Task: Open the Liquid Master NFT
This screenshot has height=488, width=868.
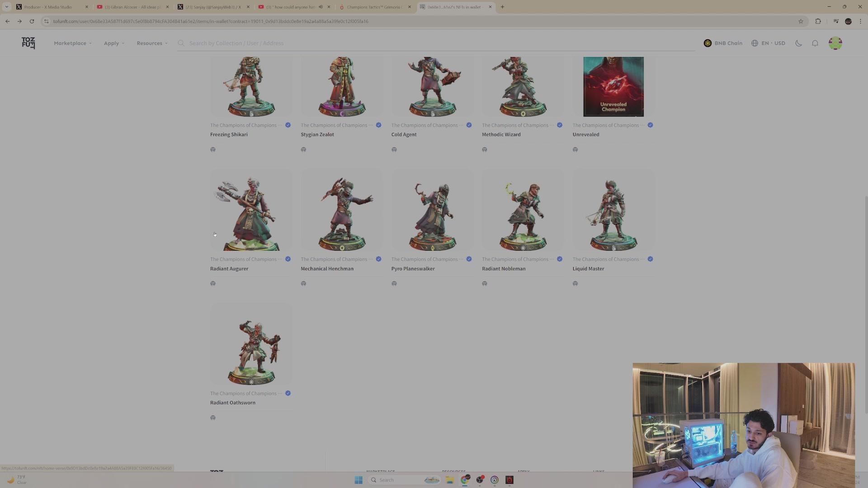Action: point(613,210)
